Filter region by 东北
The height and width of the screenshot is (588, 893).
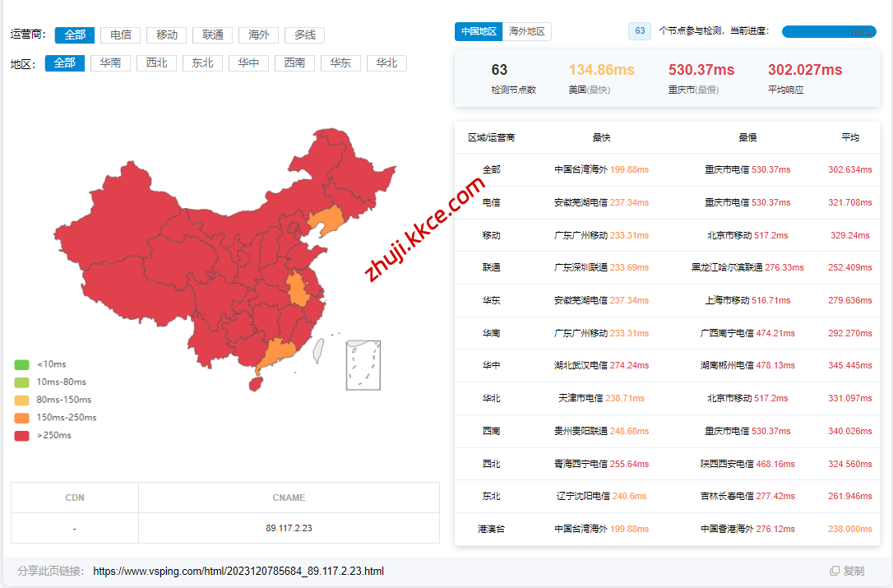click(x=202, y=63)
